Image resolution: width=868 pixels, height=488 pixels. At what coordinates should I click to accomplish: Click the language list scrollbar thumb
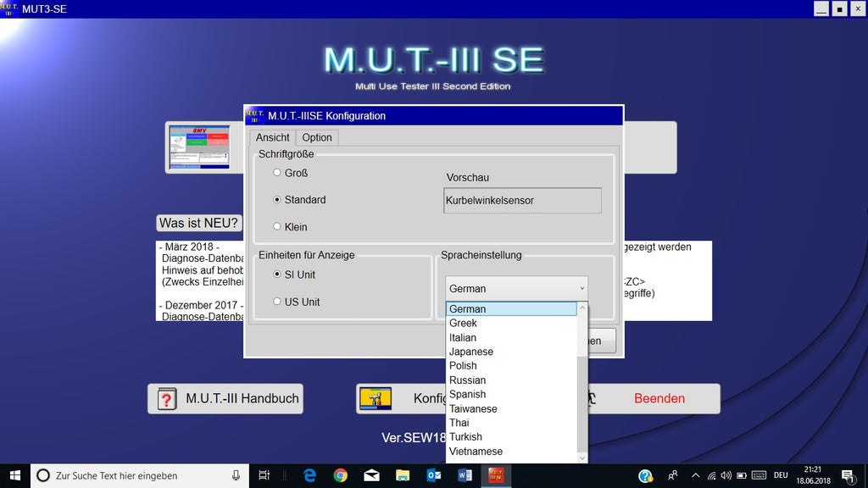click(581, 404)
